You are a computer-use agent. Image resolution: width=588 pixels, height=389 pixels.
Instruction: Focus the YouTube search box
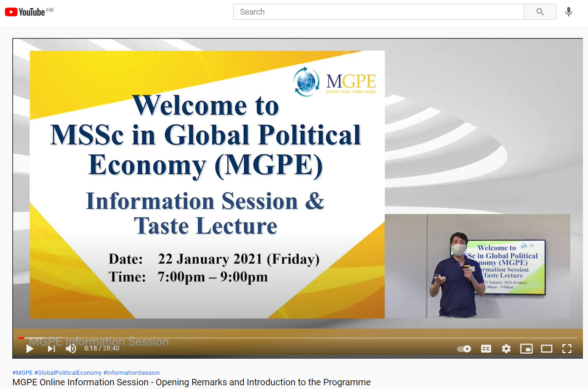378,12
